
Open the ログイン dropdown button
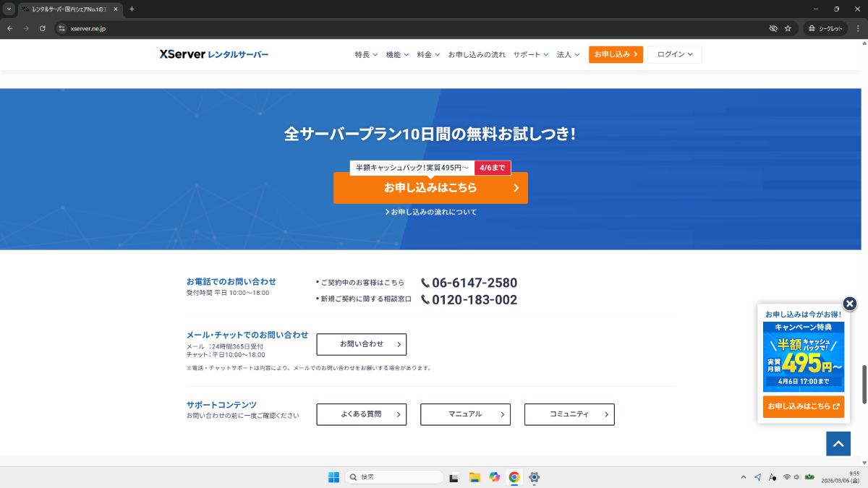pos(674,55)
